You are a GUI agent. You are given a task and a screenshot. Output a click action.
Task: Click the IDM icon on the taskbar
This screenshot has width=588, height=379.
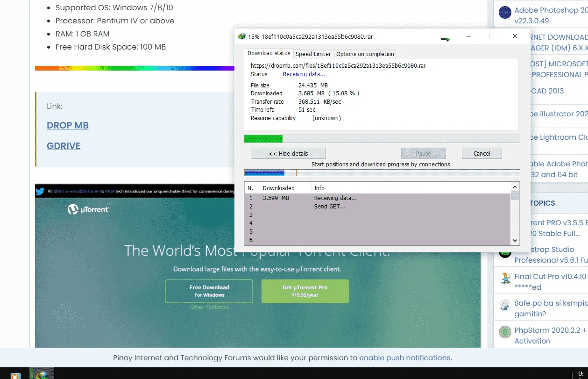pyautogui.click(x=42, y=374)
